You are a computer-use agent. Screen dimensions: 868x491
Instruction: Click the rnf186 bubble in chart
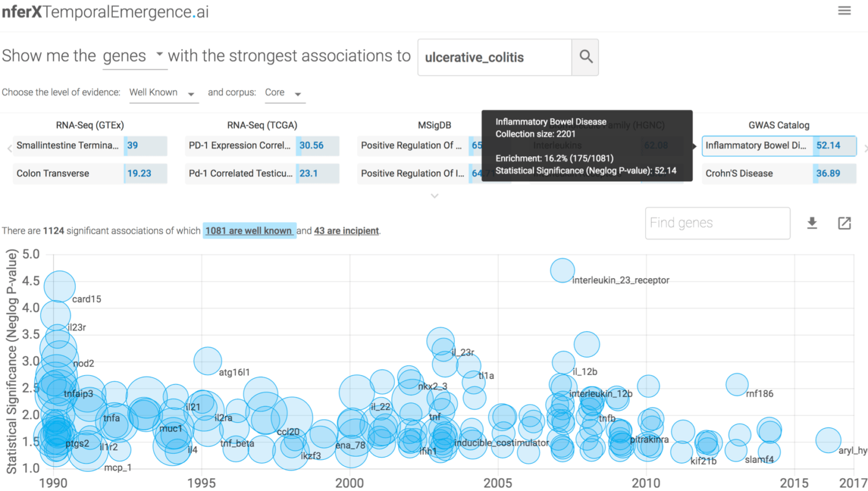737,384
